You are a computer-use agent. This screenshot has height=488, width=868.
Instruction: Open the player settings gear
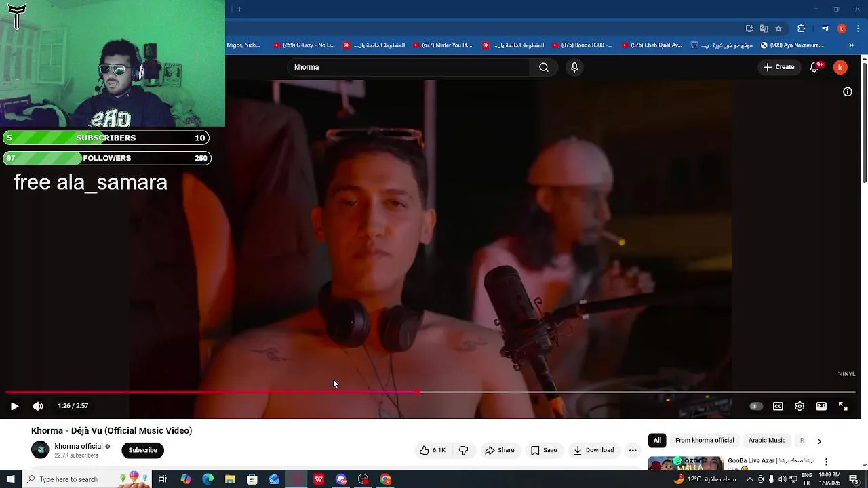pos(800,406)
